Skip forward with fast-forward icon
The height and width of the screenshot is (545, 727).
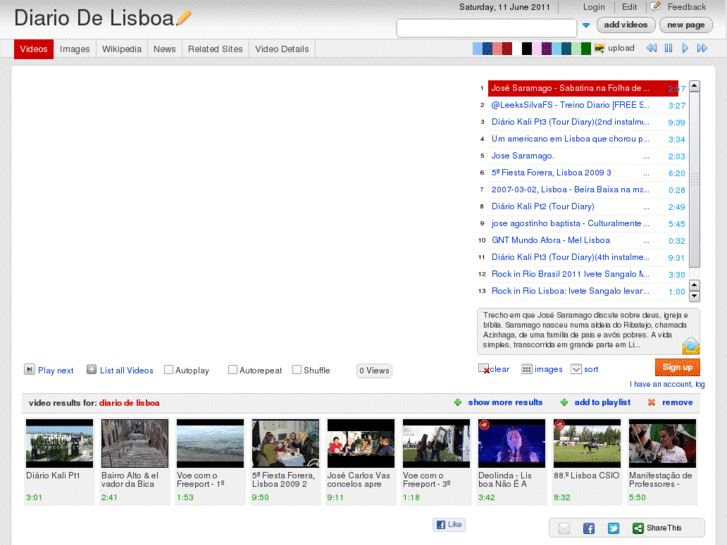point(702,48)
